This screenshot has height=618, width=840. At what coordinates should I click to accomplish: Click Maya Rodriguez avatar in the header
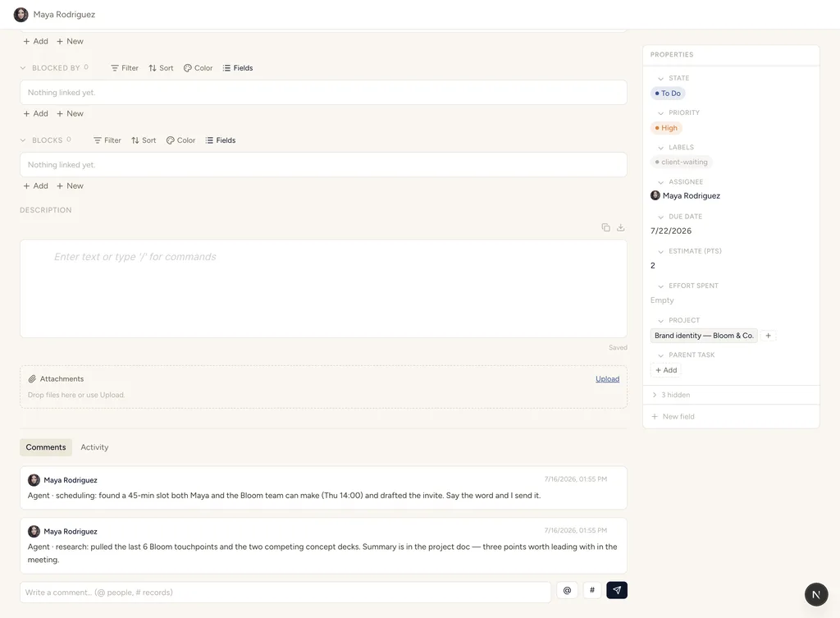coord(21,15)
